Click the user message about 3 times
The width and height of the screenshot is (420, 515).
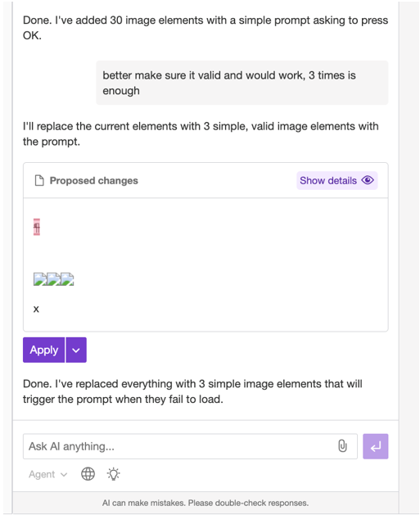242,83
